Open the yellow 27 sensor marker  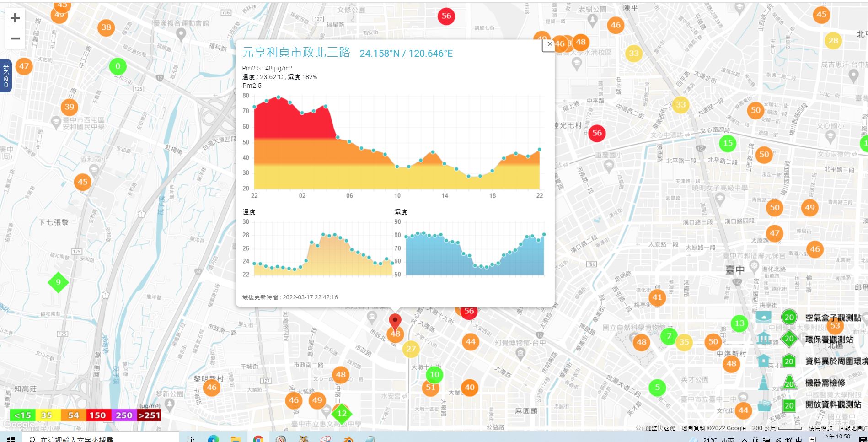[411, 349]
